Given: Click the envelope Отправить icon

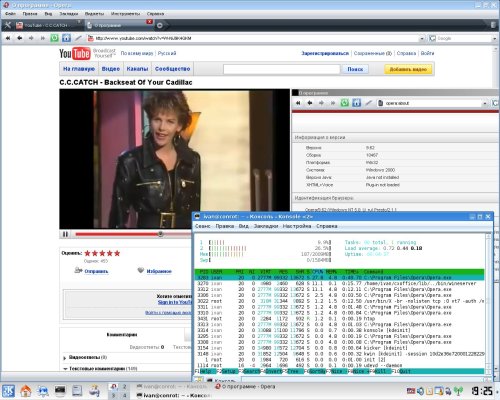Looking at the screenshot, I should 78,270.
